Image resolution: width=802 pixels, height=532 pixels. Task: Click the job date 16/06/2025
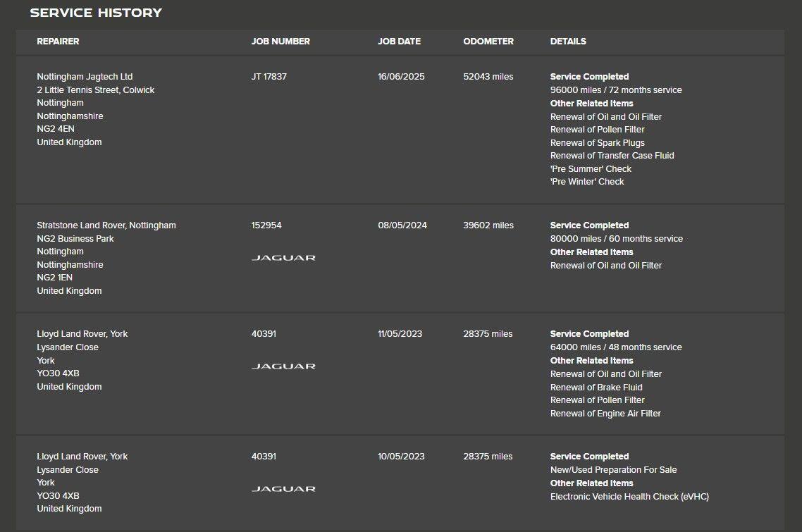(x=401, y=77)
